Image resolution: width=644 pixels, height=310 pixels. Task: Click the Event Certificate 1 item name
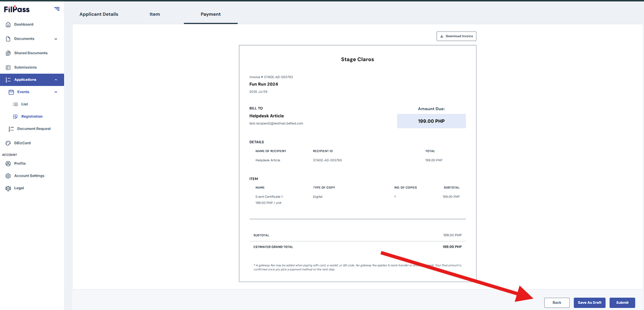click(269, 197)
